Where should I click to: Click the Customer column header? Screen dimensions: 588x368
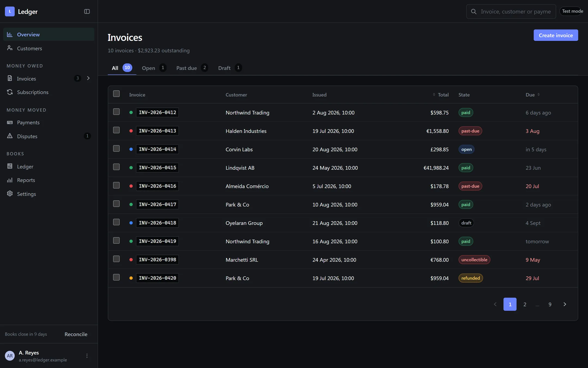(x=236, y=95)
